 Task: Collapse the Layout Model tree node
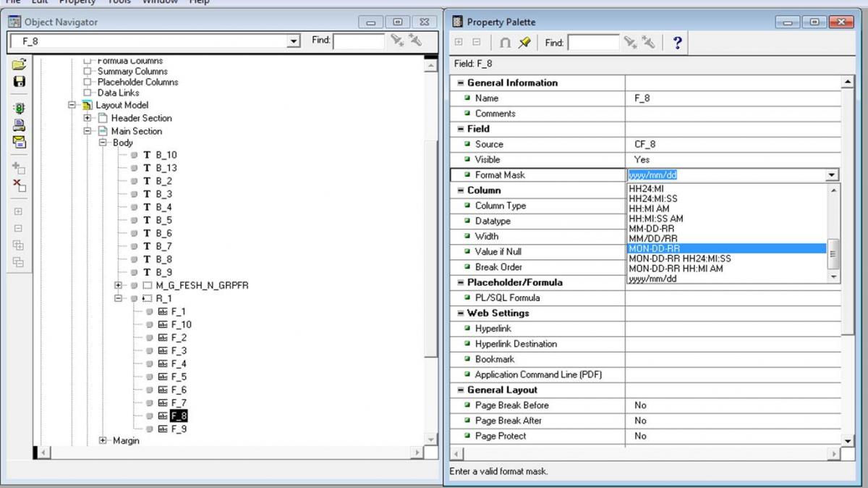click(x=72, y=105)
